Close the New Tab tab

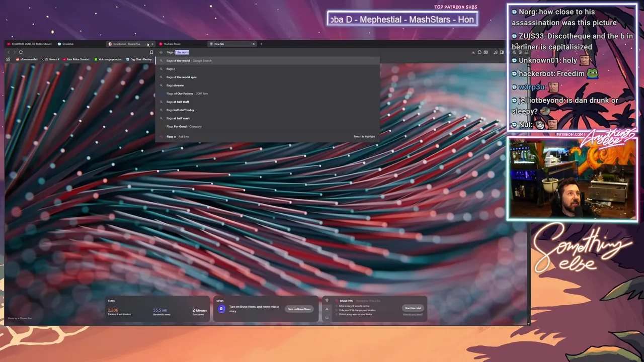pyautogui.click(x=254, y=44)
